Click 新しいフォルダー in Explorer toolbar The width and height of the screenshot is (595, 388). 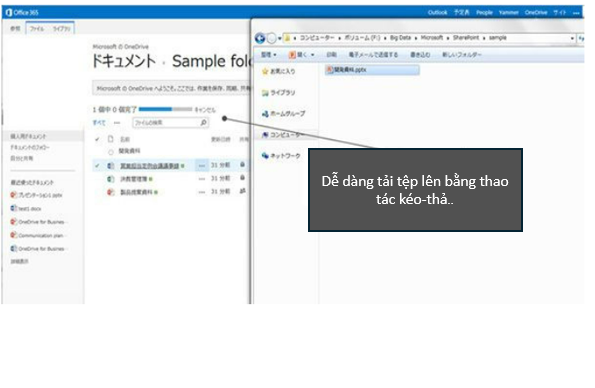click(x=461, y=55)
